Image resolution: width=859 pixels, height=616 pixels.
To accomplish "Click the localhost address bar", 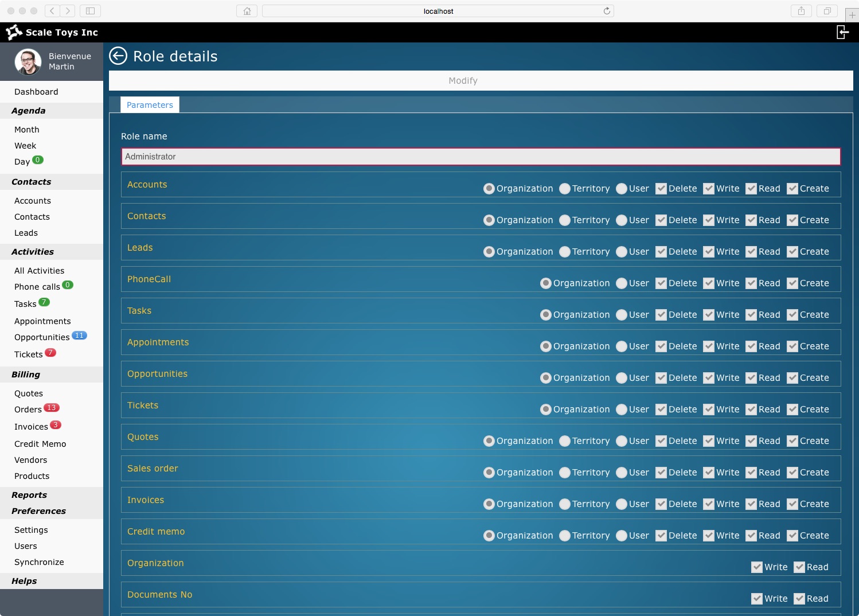I will (x=438, y=11).
